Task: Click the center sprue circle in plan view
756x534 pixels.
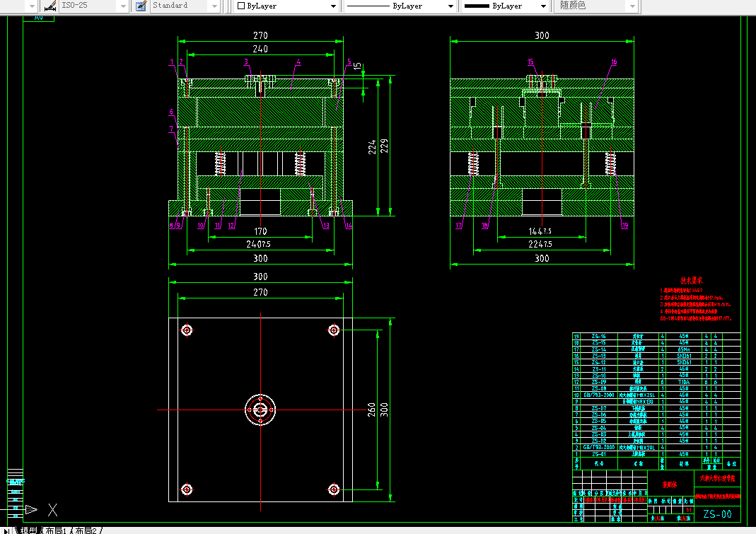Action: coord(260,409)
